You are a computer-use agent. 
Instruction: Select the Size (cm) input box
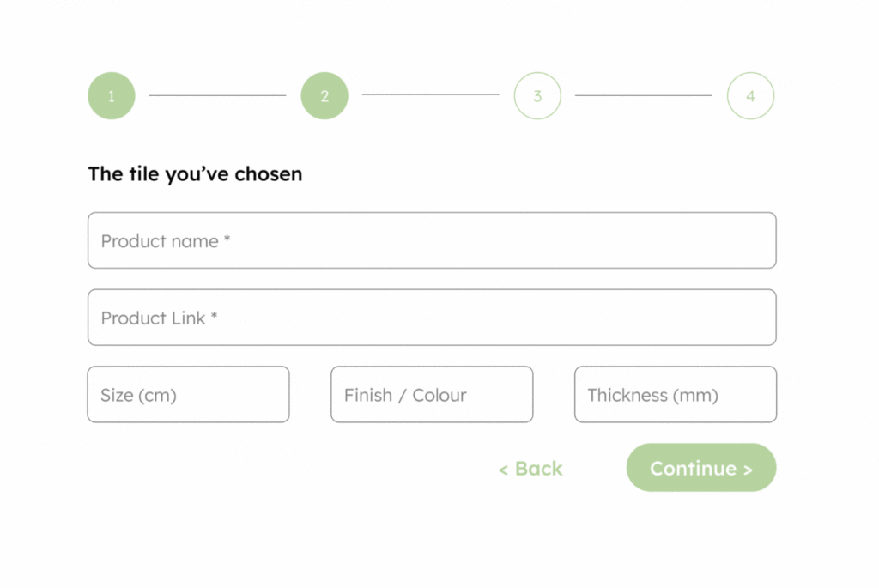[x=188, y=395]
